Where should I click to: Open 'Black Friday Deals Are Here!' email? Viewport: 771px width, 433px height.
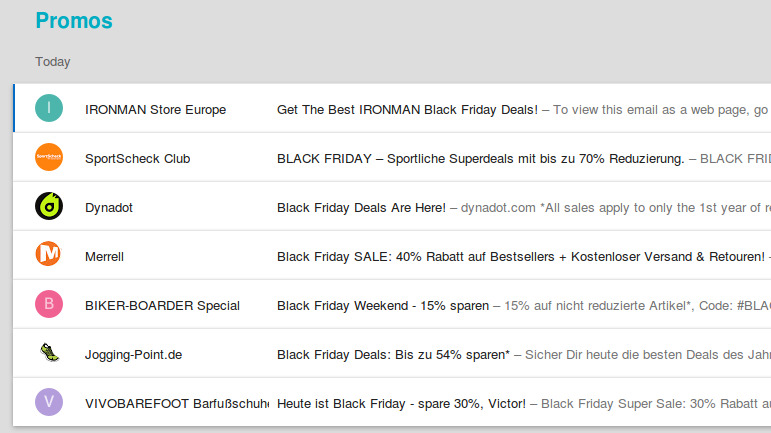click(x=361, y=207)
